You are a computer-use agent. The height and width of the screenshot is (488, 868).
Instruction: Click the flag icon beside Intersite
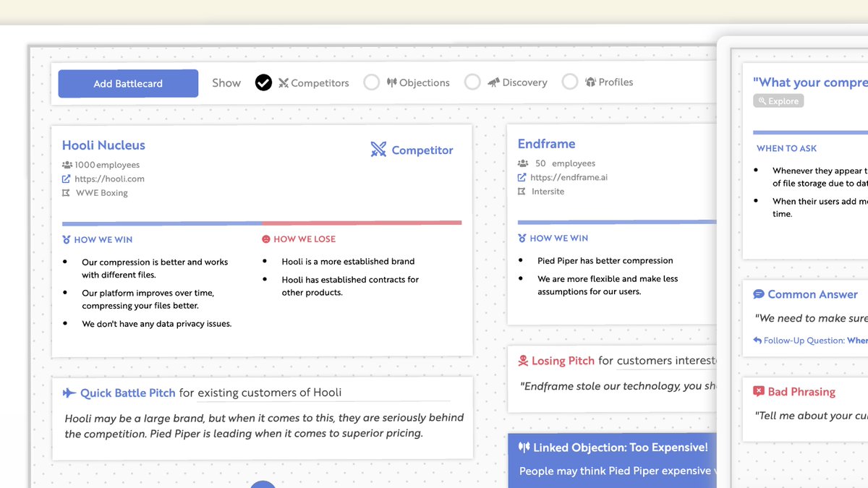click(x=522, y=192)
